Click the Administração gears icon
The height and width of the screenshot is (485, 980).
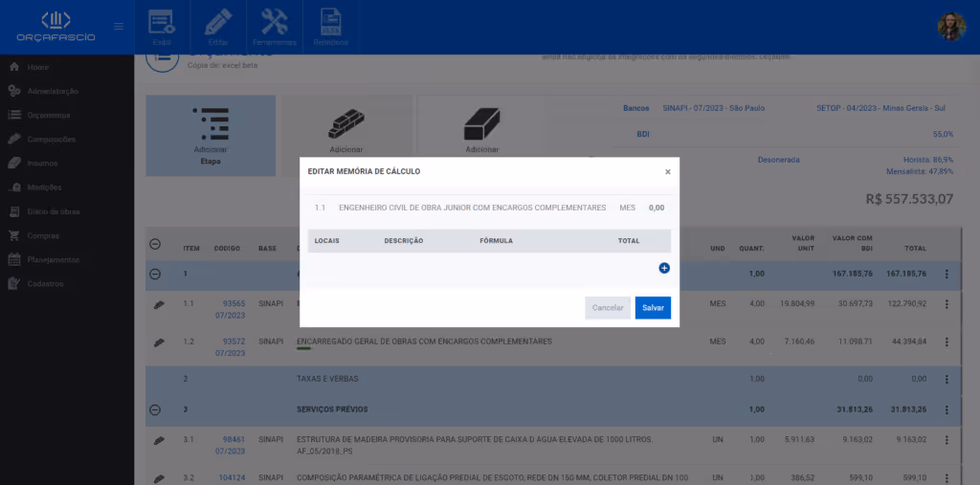(14, 91)
